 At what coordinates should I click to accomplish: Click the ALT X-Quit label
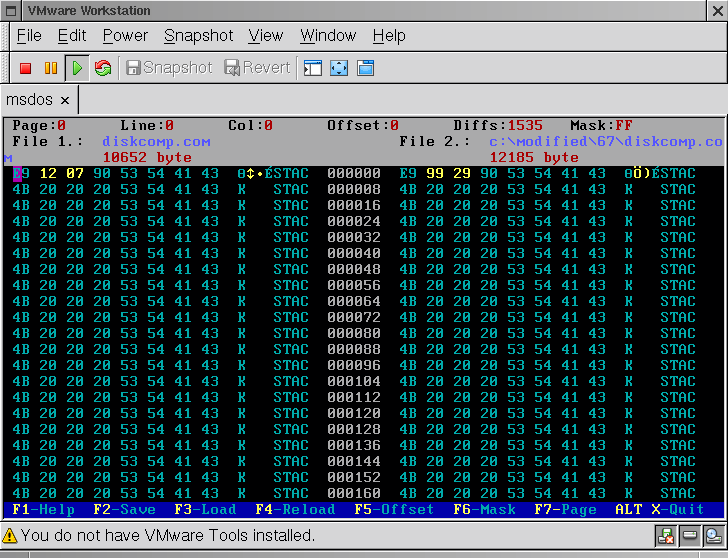click(x=659, y=510)
